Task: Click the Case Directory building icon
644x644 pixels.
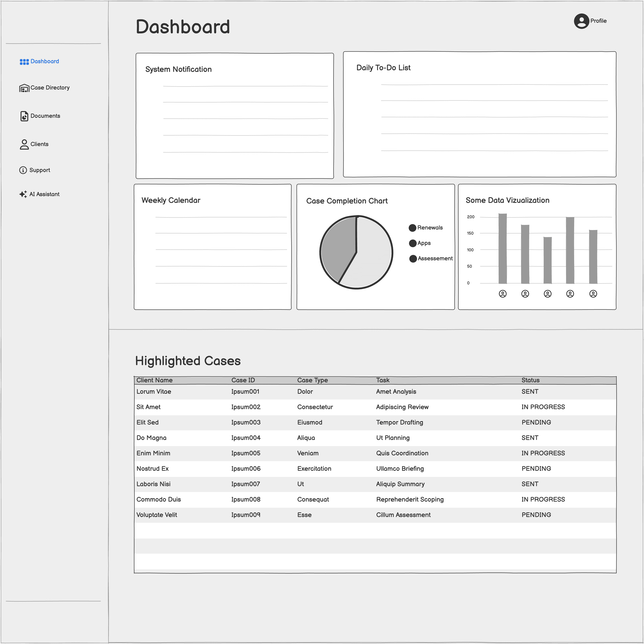Action: [24, 88]
